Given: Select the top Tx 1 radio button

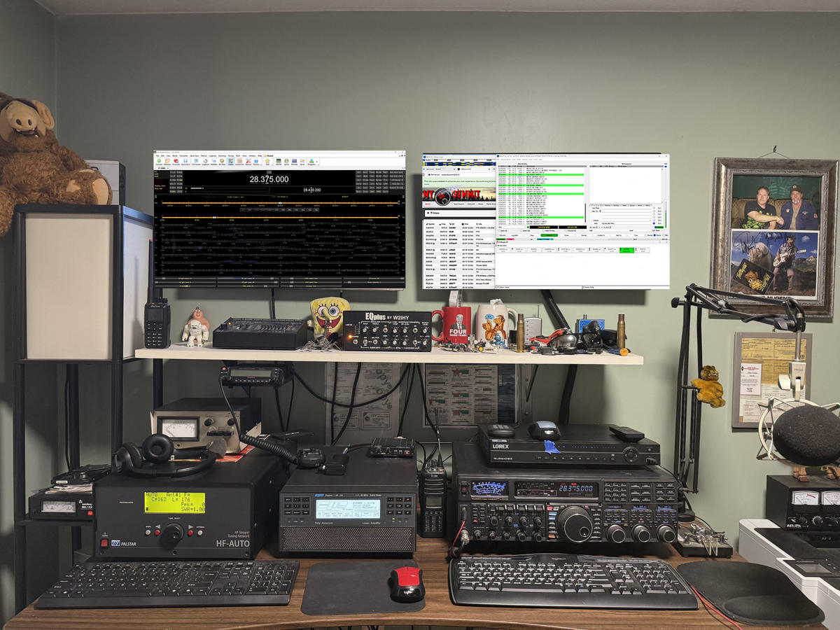Looking at the screenshot, I should pos(654,208).
